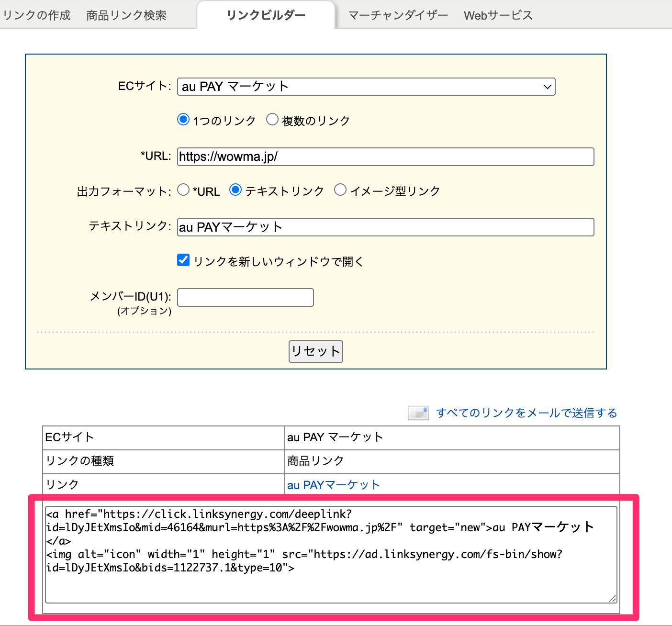672x626 pixels.
Task: Switch to 商品リンク検索 tab
Action: (126, 15)
